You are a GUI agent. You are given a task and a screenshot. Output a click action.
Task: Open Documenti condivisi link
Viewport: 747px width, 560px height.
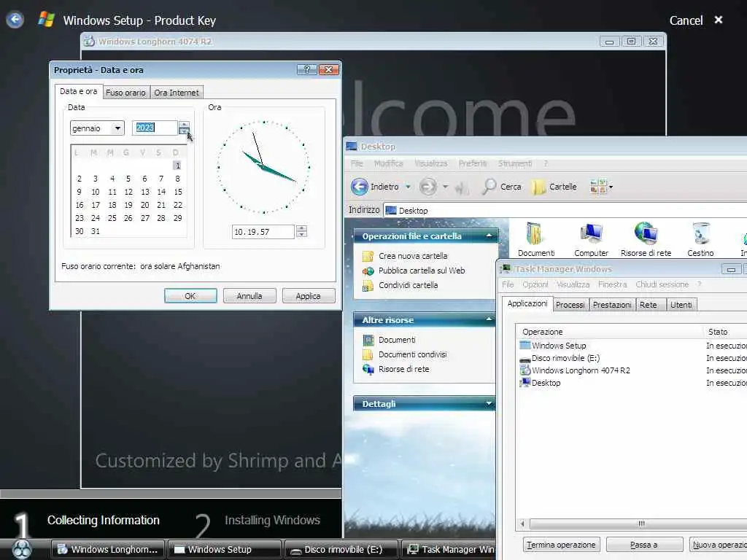click(x=413, y=355)
